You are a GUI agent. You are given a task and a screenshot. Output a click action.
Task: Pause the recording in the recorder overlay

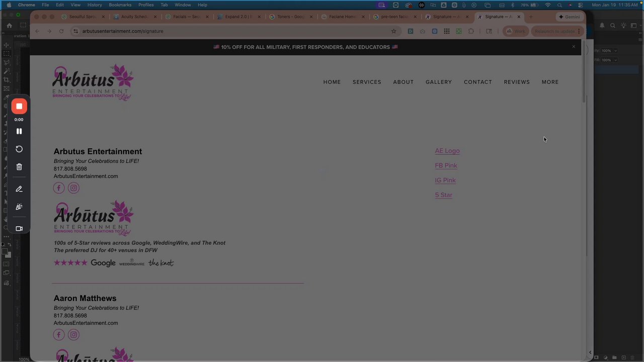pyautogui.click(x=19, y=131)
